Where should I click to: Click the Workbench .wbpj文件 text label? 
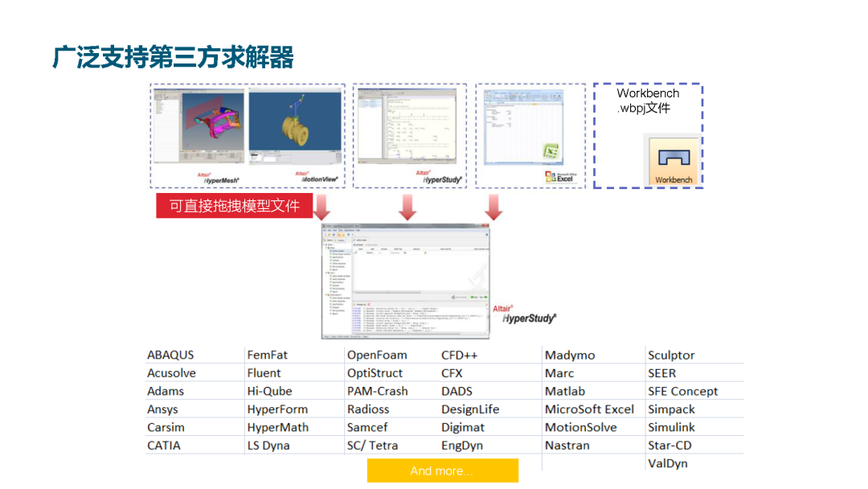pos(648,100)
